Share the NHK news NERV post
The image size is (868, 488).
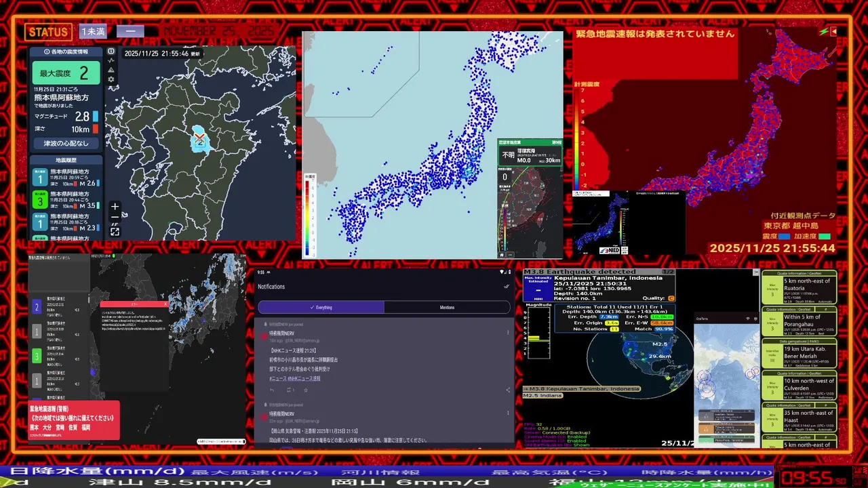point(508,390)
